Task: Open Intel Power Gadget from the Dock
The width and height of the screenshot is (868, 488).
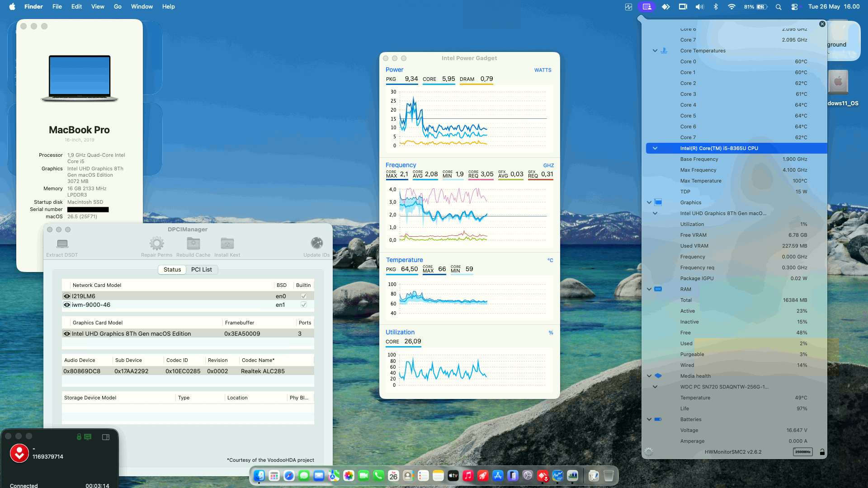Action: coord(557,476)
